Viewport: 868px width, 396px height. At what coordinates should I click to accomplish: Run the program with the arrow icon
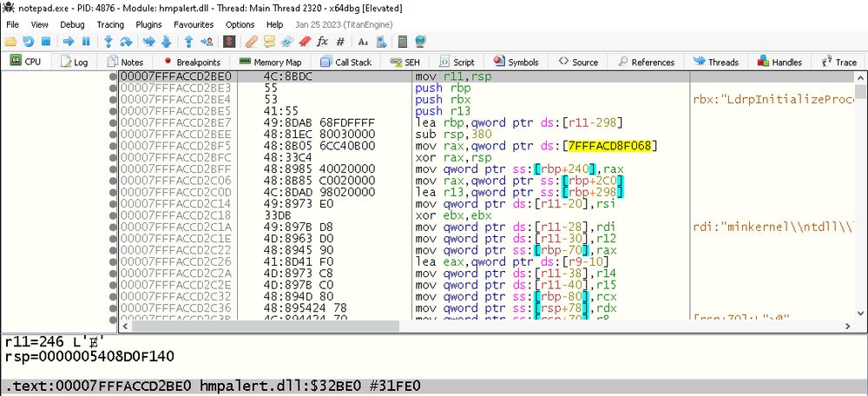tap(69, 42)
